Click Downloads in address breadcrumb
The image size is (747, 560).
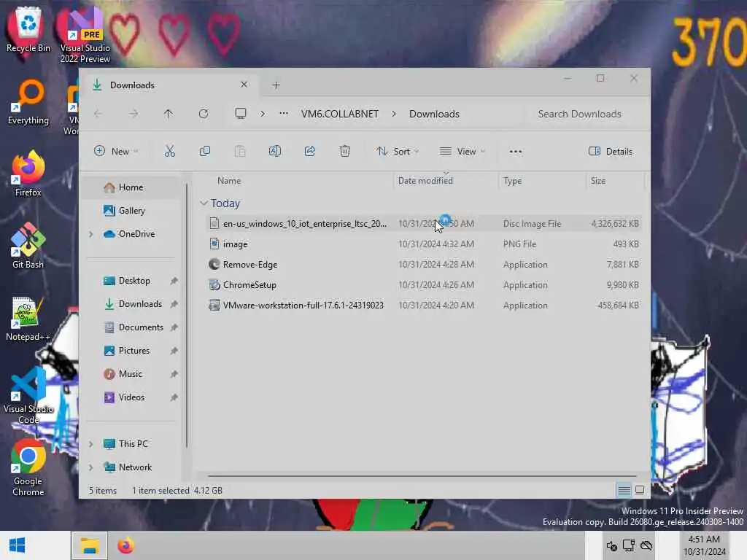434,114
